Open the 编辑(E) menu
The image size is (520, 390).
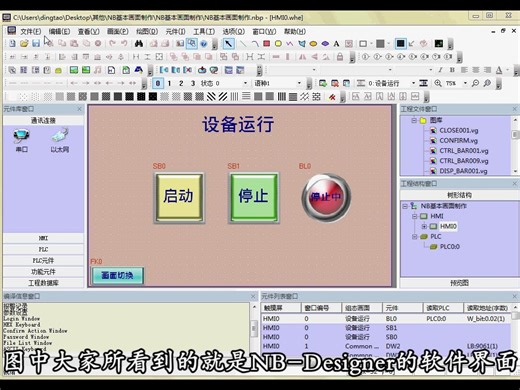(x=59, y=32)
